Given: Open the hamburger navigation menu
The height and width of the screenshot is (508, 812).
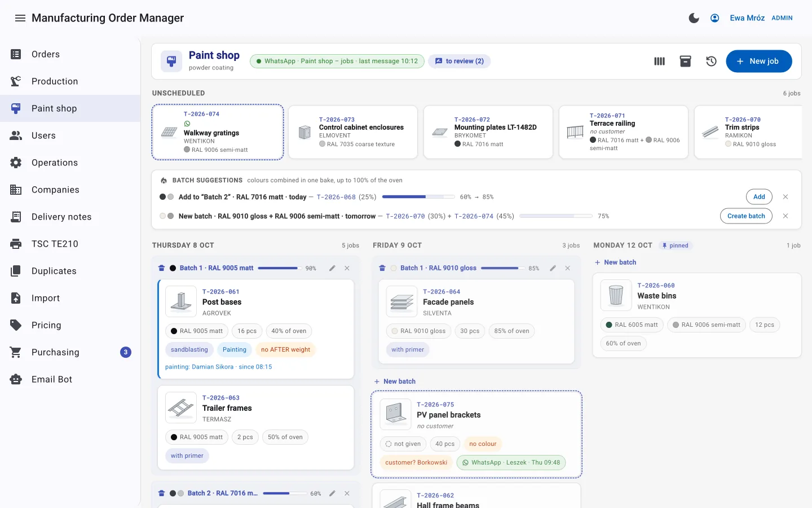Looking at the screenshot, I should click(x=20, y=18).
